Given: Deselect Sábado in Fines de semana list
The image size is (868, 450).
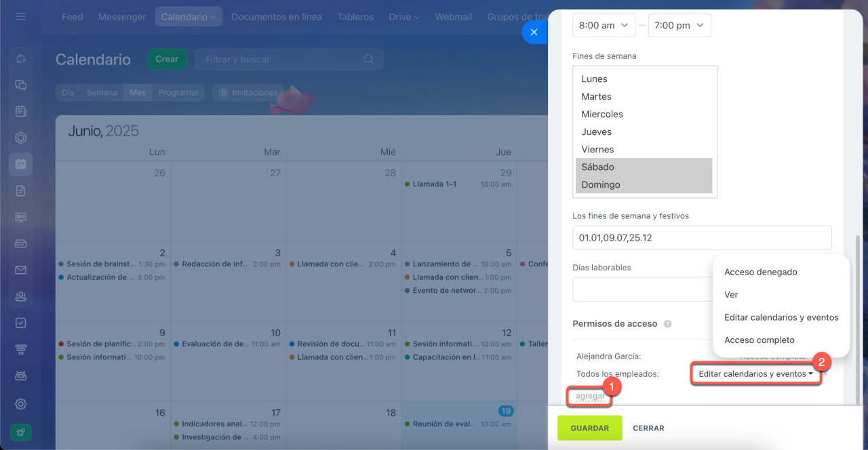Looking at the screenshot, I should (644, 167).
